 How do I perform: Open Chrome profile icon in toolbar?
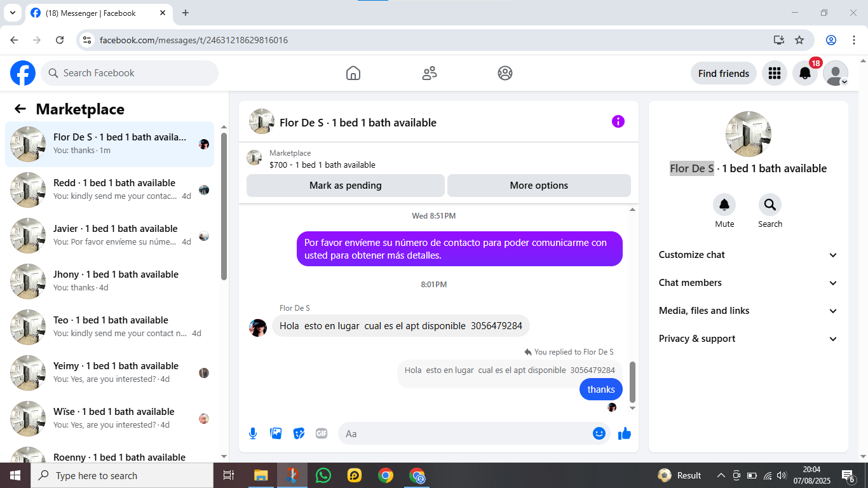(831, 40)
